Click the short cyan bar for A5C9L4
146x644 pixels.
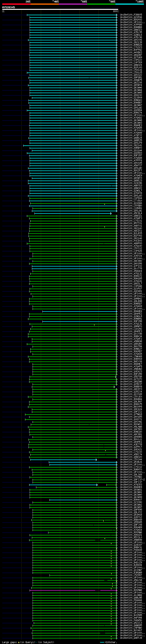tap(73, 214)
